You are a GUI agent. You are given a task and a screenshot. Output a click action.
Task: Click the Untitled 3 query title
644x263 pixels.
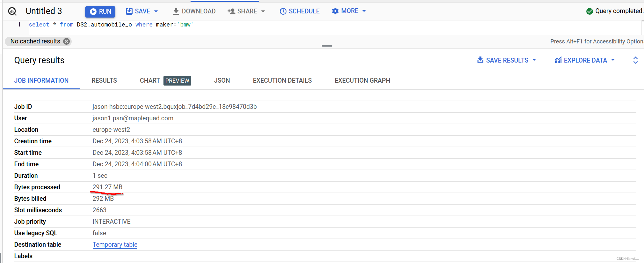coord(44,11)
